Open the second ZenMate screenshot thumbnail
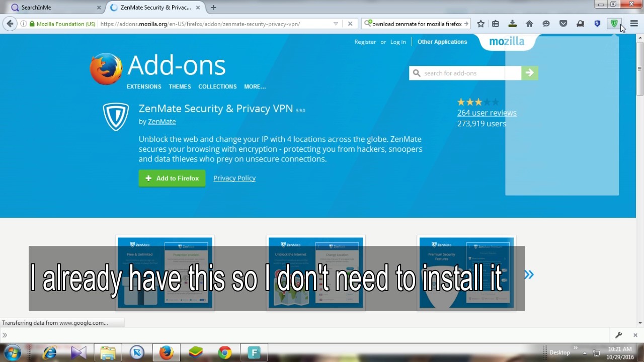The image size is (644, 362). (x=315, y=273)
